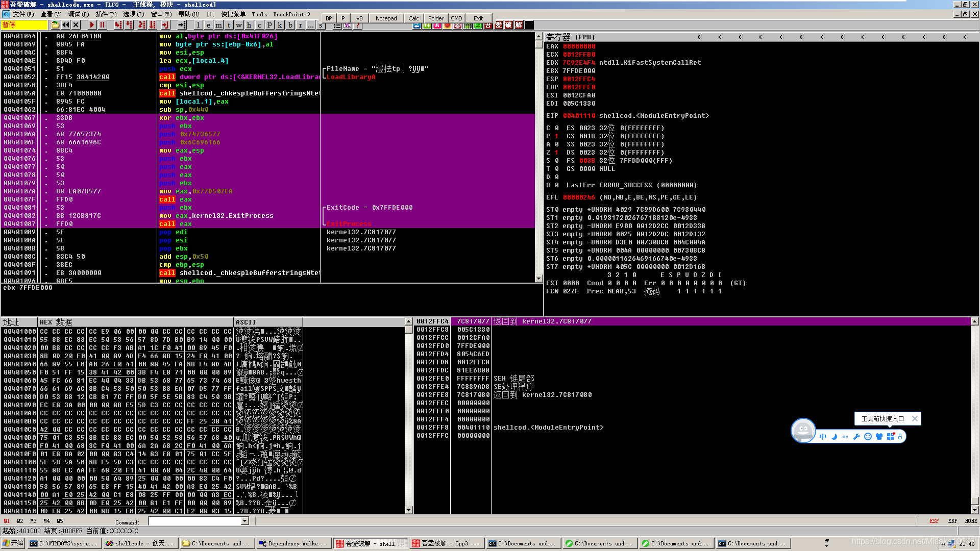Run the program with the red play icon

[92, 24]
